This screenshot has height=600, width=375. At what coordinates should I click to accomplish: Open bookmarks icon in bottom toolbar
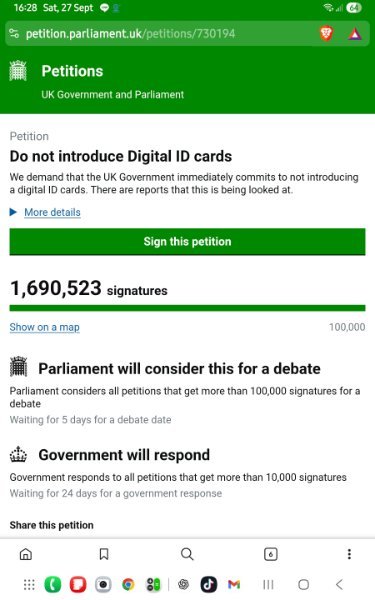tap(104, 554)
